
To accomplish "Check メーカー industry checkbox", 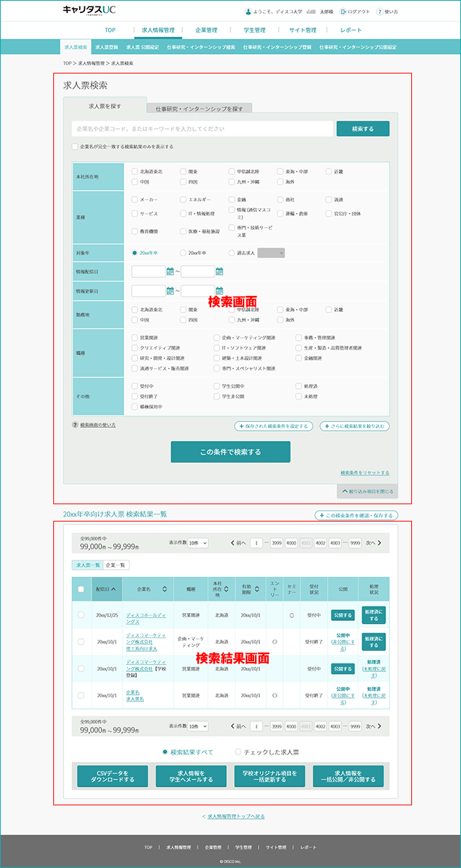I will (135, 200).
